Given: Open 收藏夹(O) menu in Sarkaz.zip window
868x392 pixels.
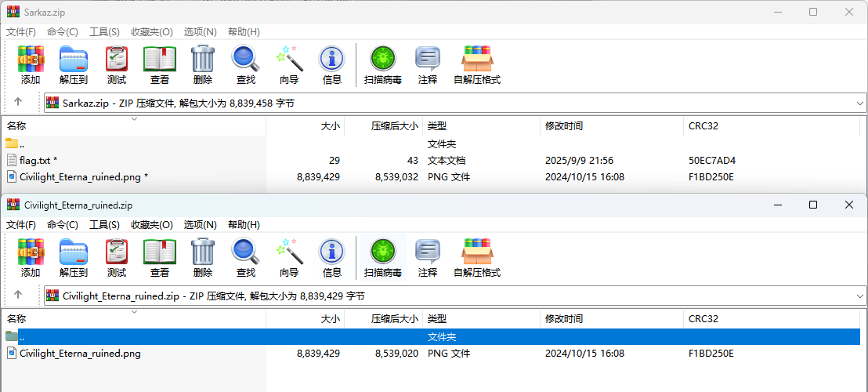Looking at the screenshot, I should (x=152, y=31).
